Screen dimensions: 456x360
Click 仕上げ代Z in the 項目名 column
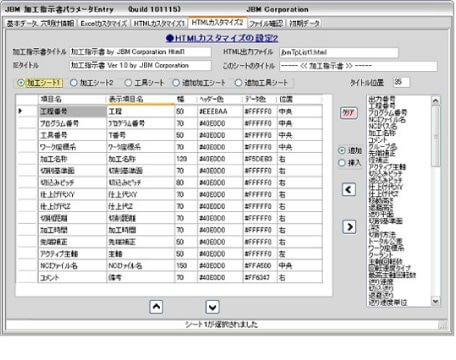click(x=72, y=206)
